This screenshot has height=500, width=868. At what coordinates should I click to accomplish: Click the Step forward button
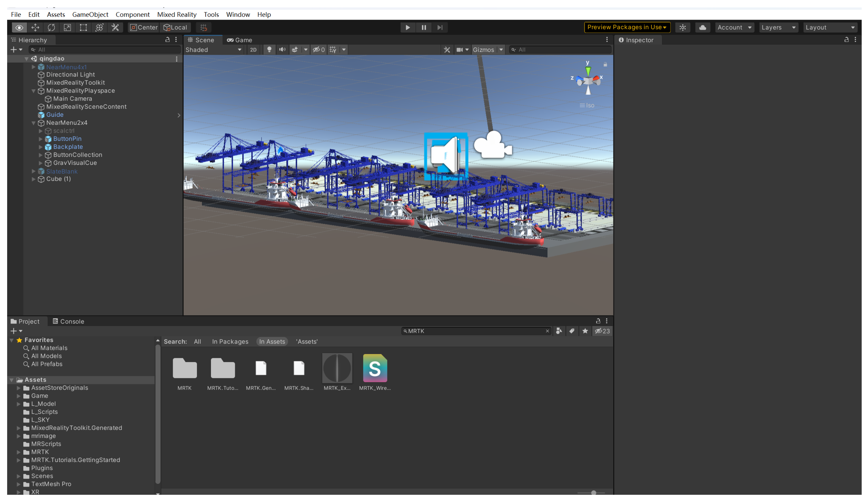point(439,27)
